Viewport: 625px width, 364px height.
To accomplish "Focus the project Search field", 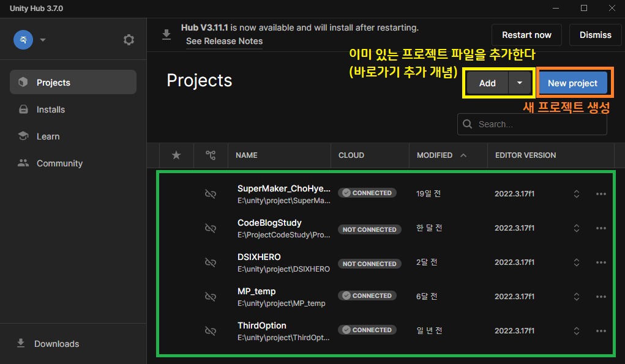I will (532, 124).
